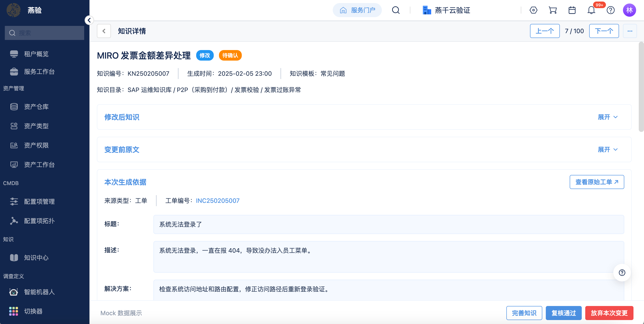Open the user avatar 林

tap(630, 10)
